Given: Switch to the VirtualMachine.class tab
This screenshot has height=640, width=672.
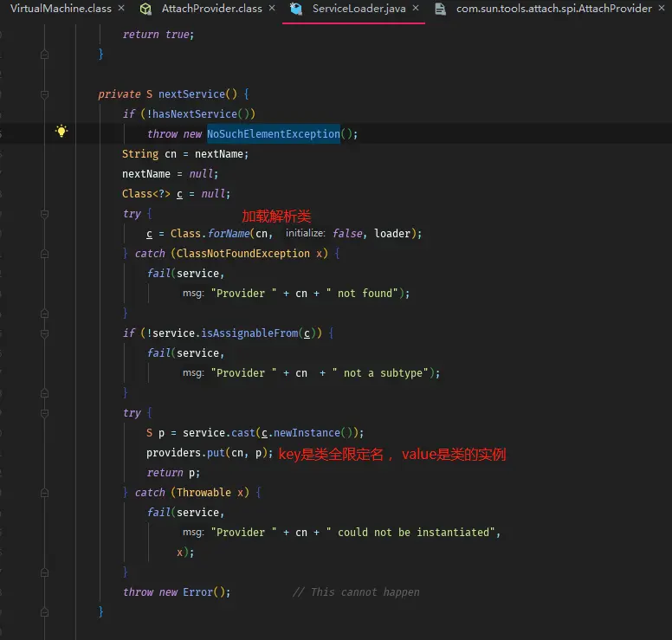Looking at the screenshot, I should coord(61,8).
